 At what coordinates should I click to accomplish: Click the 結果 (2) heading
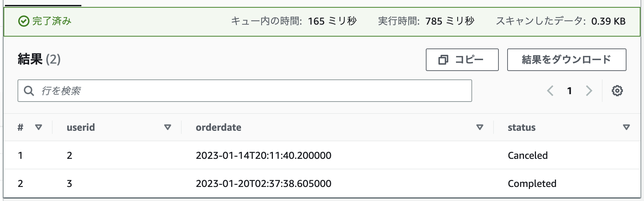pyautogui.click(x=39, y=59)
